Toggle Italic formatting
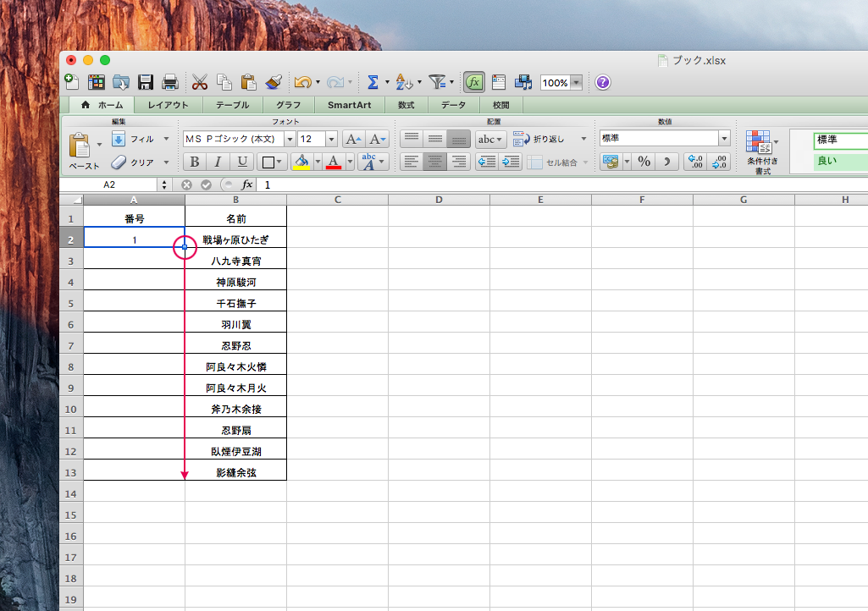 (218, 162)
